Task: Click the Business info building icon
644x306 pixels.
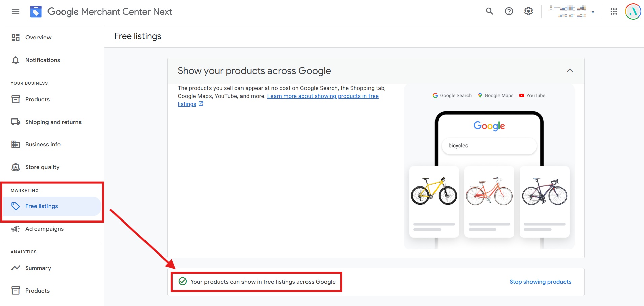Action: [x=15, y=144]
